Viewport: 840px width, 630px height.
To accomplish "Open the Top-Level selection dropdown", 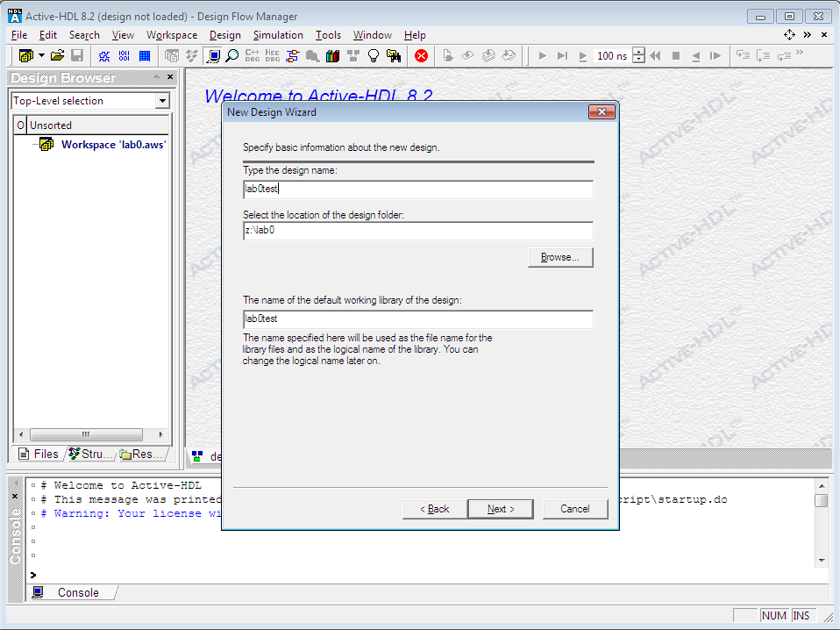I will [x=162, y=101].
